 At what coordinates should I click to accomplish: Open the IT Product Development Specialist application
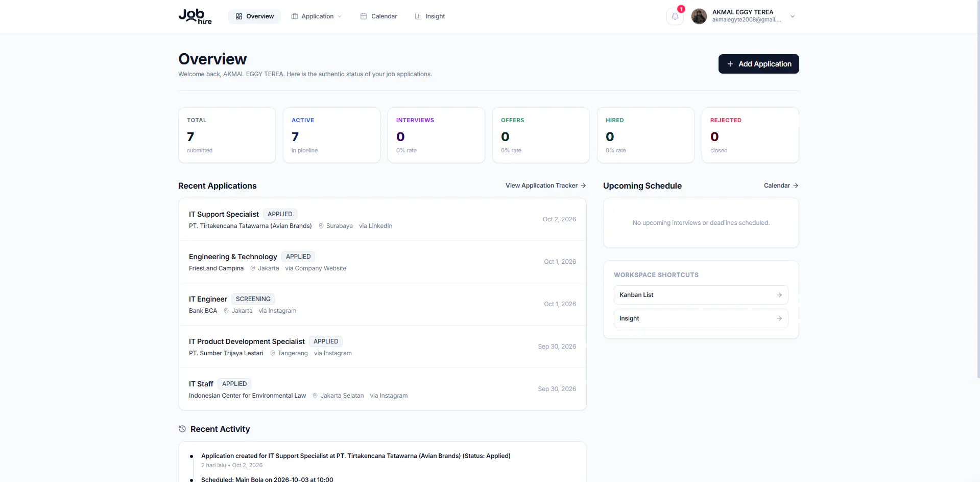(x=383, y=347)
